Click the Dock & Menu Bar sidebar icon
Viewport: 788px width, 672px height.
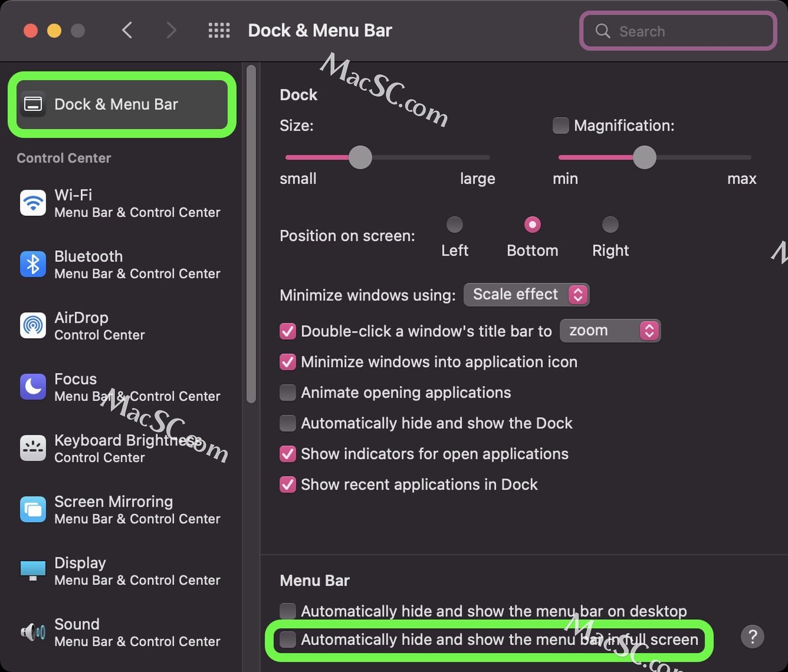[x=33, y=104]
